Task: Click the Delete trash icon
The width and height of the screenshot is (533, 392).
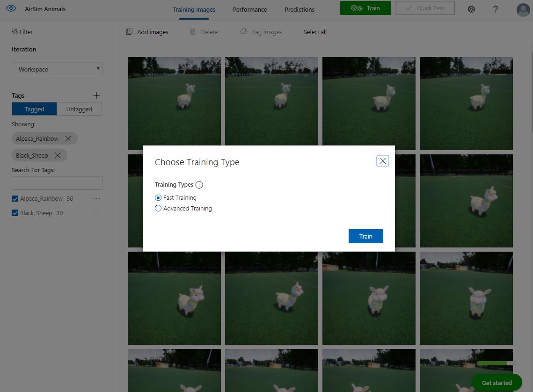Action: (192, 32)
